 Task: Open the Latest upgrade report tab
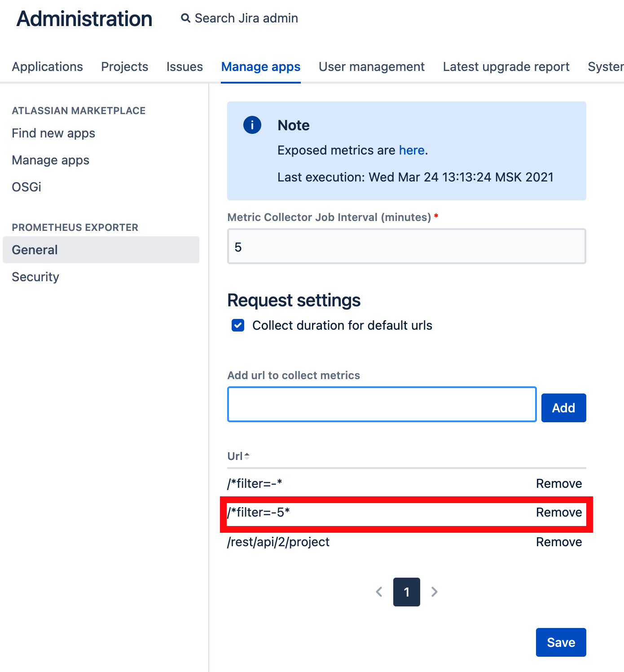pyautogui.click(x=506, y=66)
